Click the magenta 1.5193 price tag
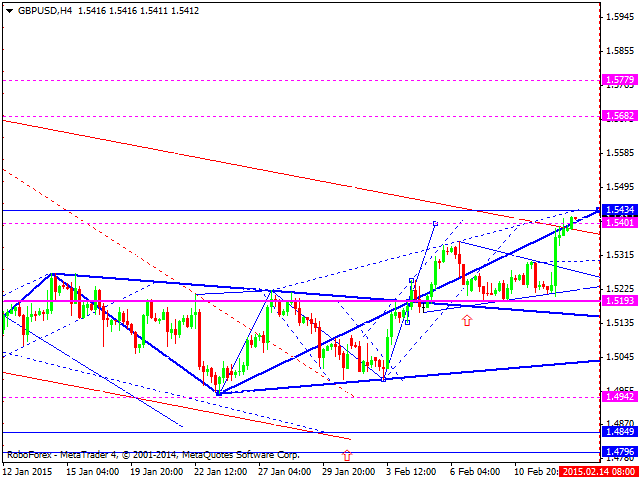Image resolution: width=640 pixels, height=480 pixels. click(x=619, y=300)
